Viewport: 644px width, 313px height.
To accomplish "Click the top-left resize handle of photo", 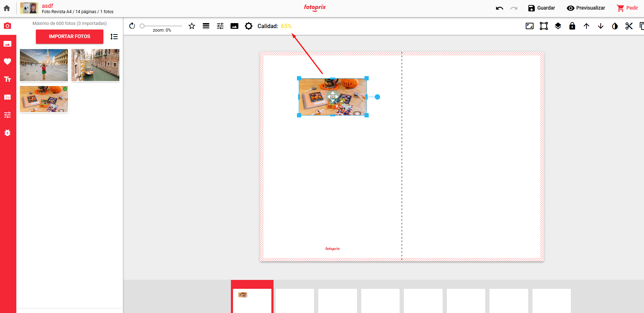I will pyautogui.click(x=299, y=78).
